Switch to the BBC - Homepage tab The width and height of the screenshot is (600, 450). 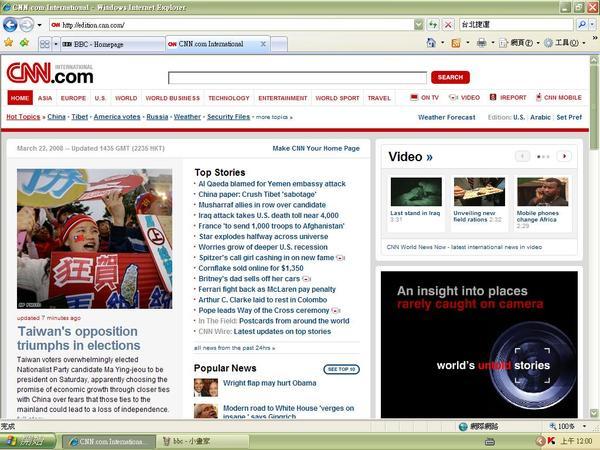[x=112, y=44]
